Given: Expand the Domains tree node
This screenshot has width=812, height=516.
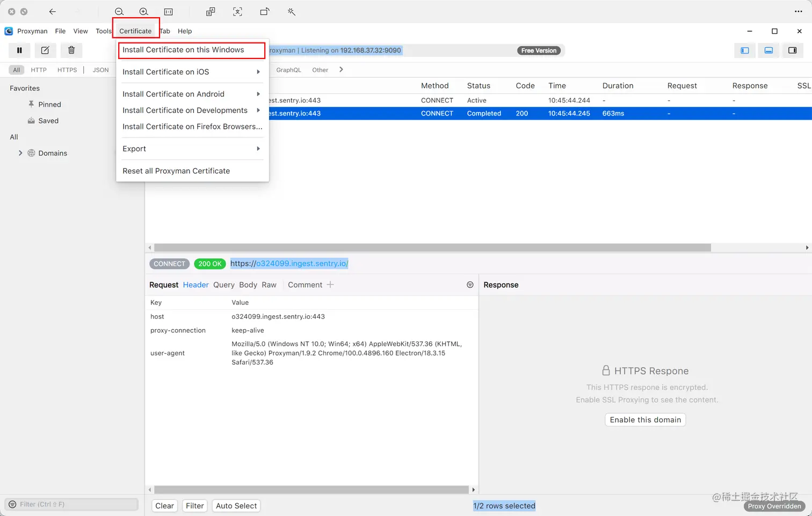Looking at the screenshot, I should 20,153.
